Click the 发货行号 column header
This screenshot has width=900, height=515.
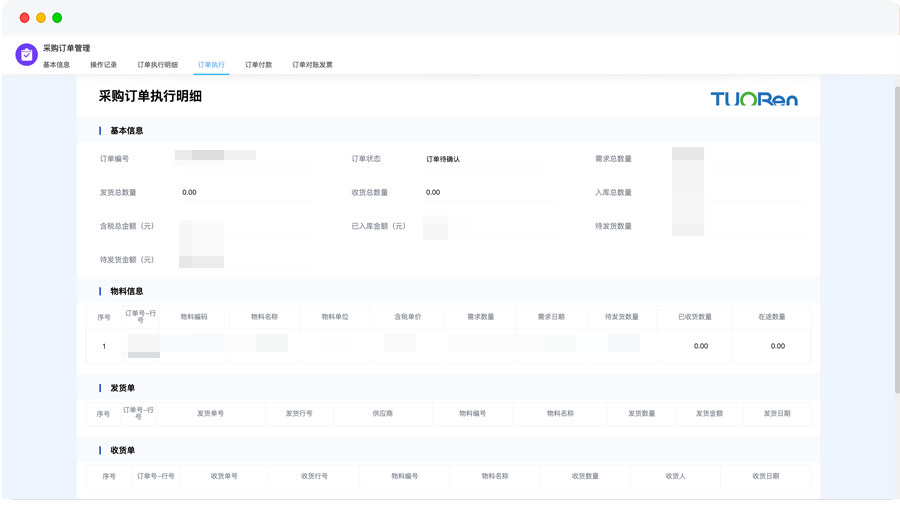299,413
